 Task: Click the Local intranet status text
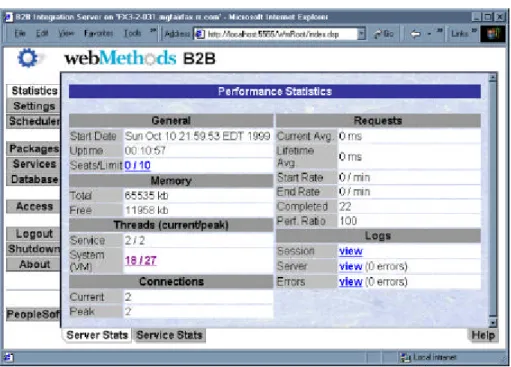point(435,357)
